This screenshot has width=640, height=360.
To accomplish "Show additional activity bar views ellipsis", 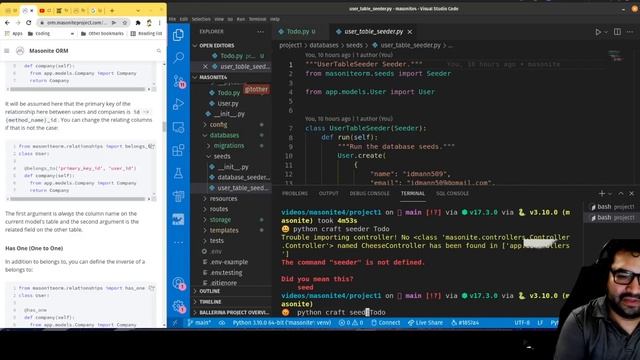I will click(178, 242).
